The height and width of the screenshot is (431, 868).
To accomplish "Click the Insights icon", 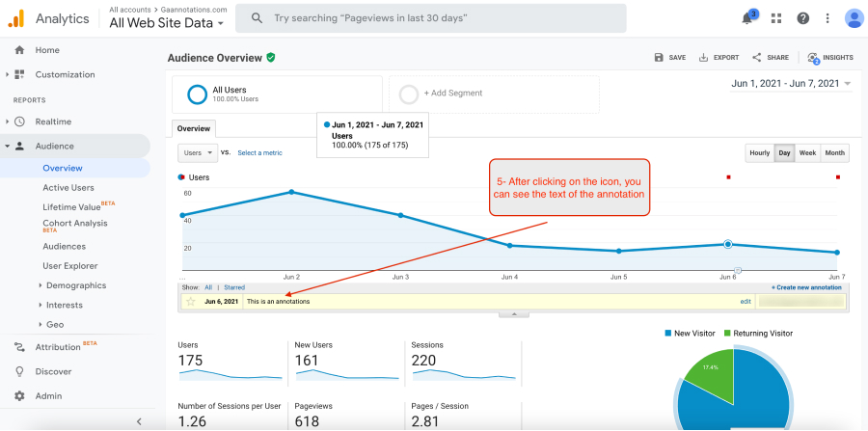I will pyautogui.click(x=813, y=58).
